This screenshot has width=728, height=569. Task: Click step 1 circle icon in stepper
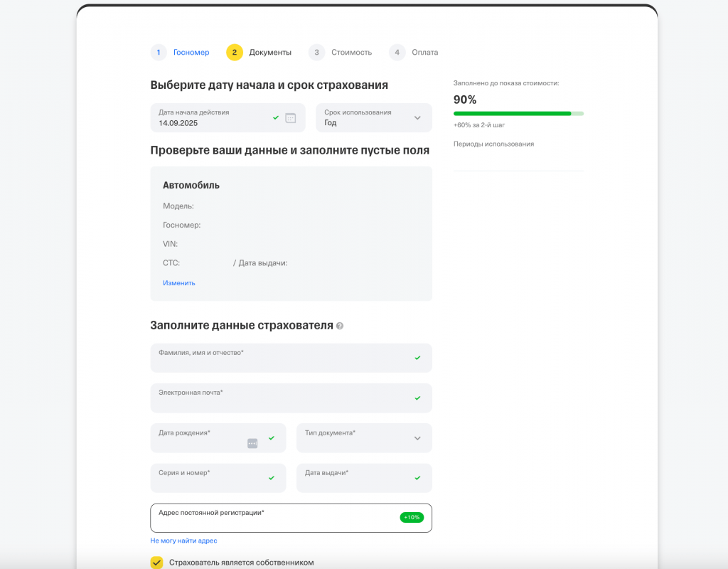pos(159,52)
